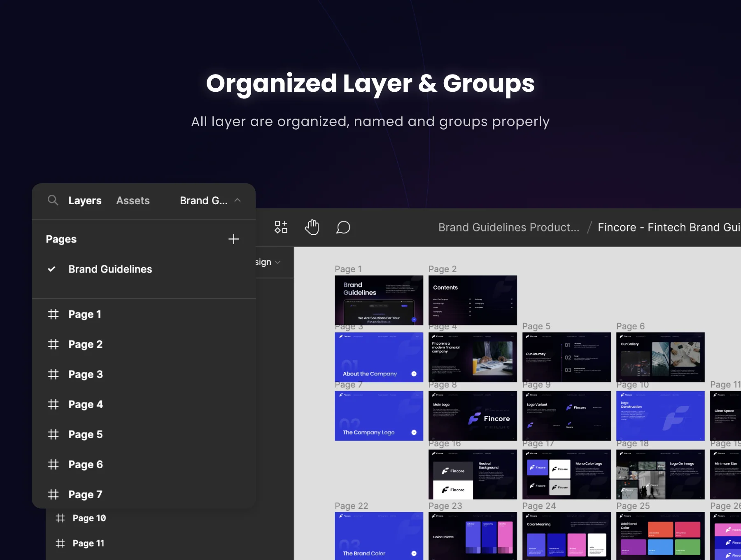Switch to the Layers tab
Viewport: 741px width, 560px height.
(x=85, y=201)
